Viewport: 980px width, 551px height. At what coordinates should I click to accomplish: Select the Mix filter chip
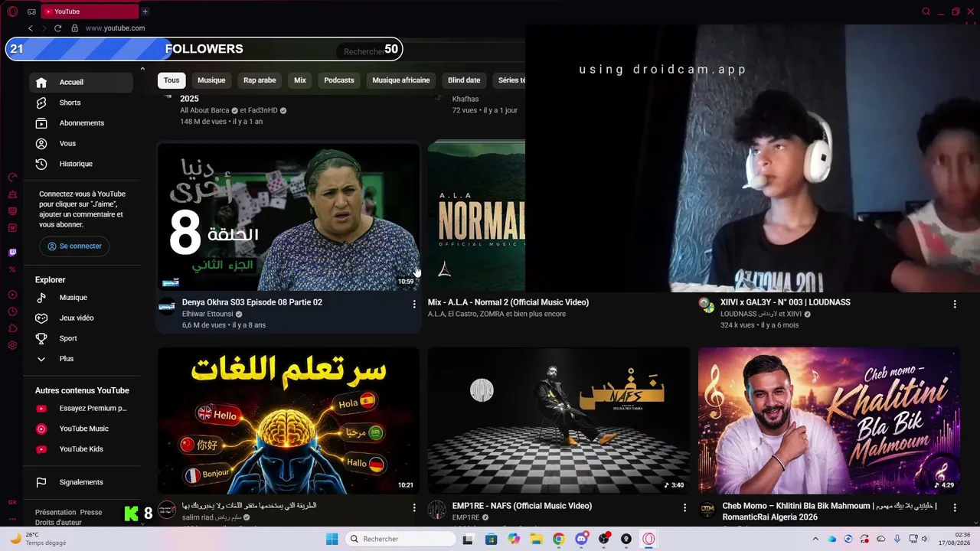(300, 80)
